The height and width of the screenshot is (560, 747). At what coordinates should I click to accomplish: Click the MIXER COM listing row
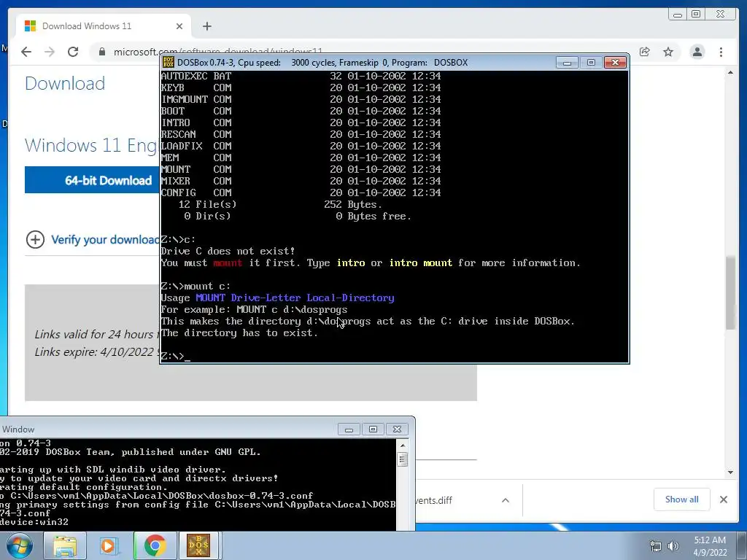pos(301,181)
